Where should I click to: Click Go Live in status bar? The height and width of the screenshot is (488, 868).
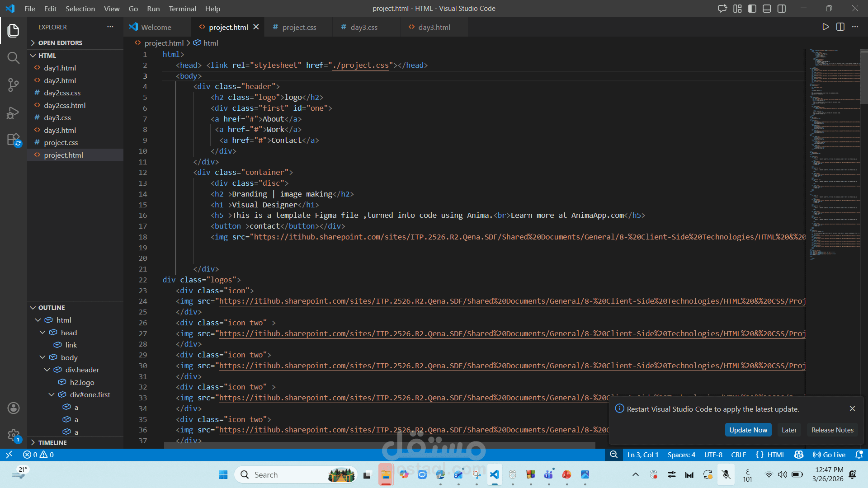[829, 455]
